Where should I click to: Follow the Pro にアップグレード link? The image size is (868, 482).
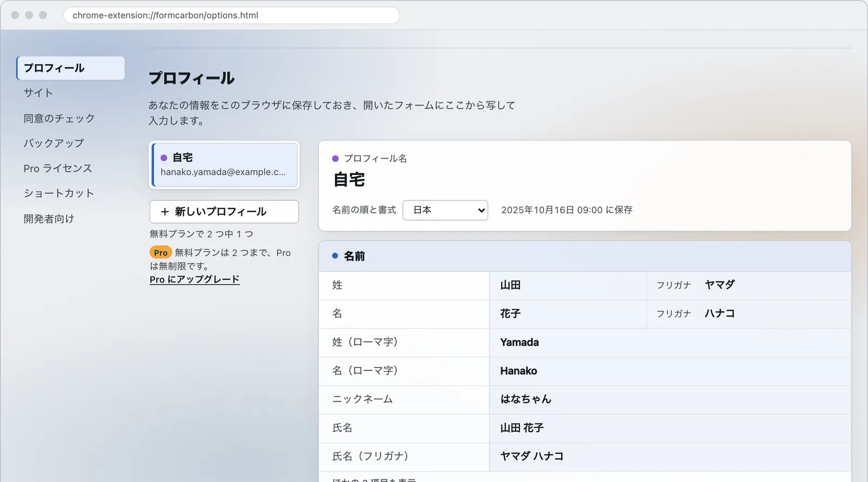pos(195,279)
